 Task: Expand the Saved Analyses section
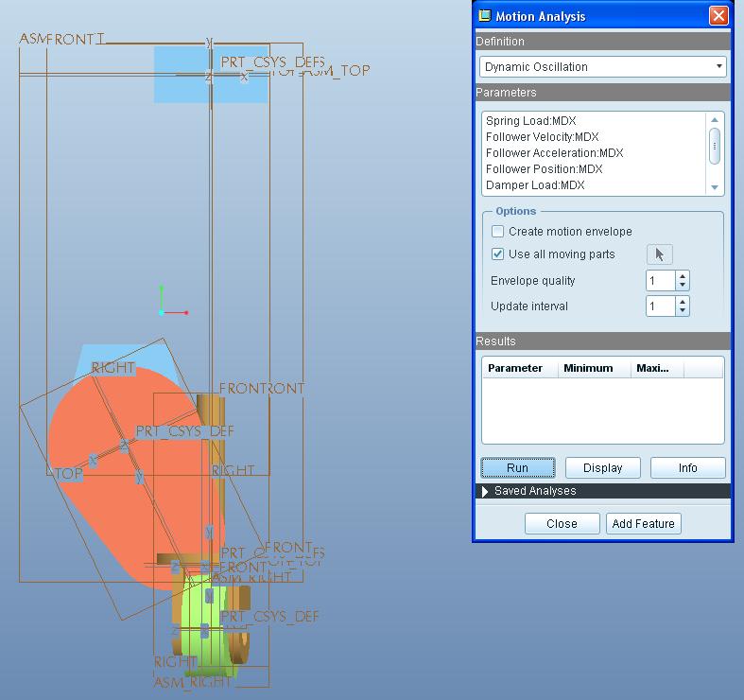click(x=484, y=491)
